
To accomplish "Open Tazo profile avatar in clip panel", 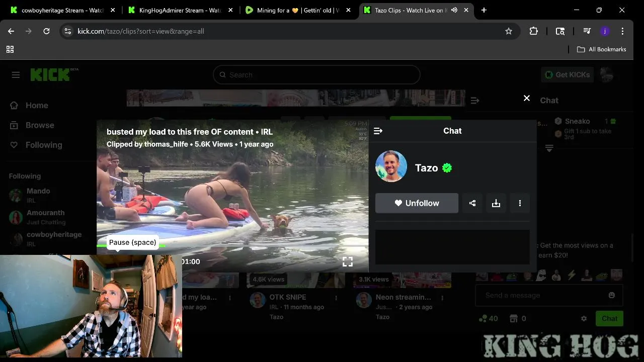I will coord(391,166).
